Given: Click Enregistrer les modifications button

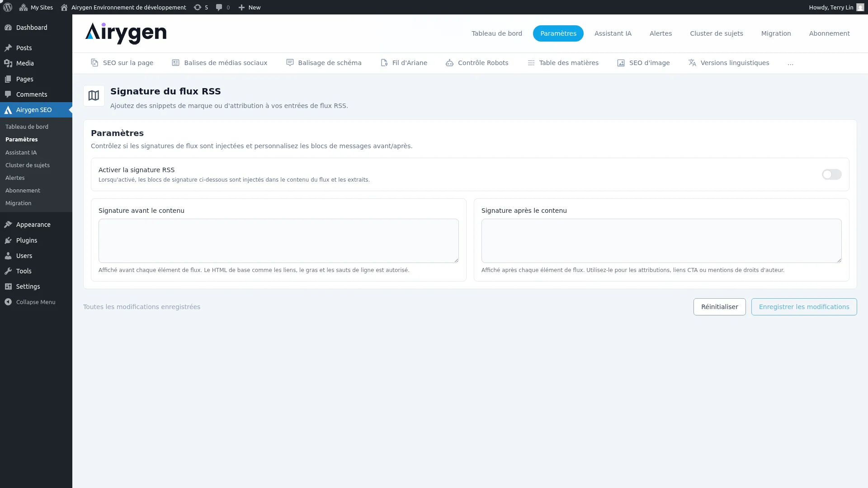Looking at the screenshot, I should pos(804,307).
